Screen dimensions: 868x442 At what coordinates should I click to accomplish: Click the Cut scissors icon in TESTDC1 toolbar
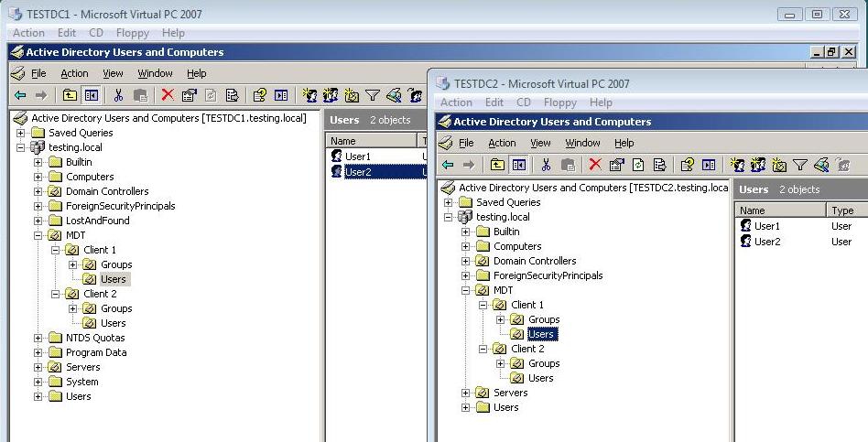pyautogui.click(x=118, y=95)
